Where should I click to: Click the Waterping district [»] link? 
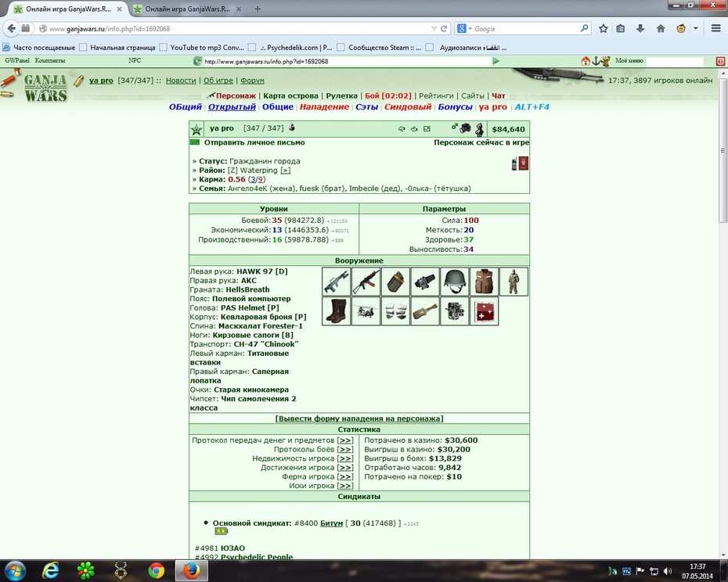(286, 171)
